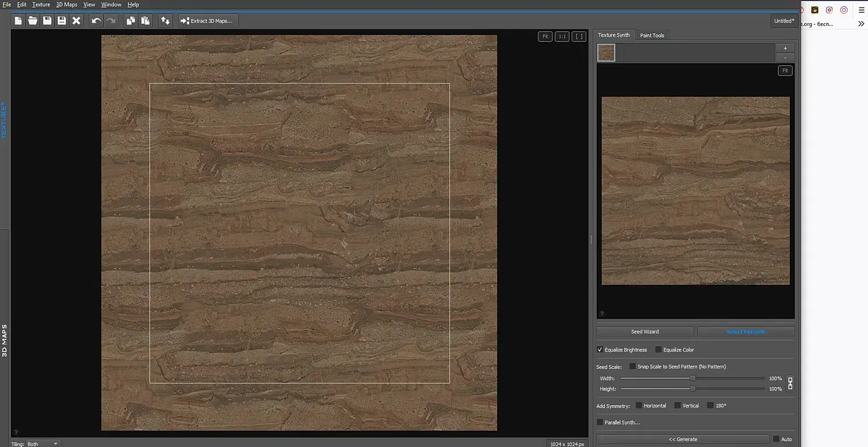Image resolution: width=868 pixels, height=447 pixels.
Task: Enable the Equalize Color checkbox
Action: (x=659, y=350)
